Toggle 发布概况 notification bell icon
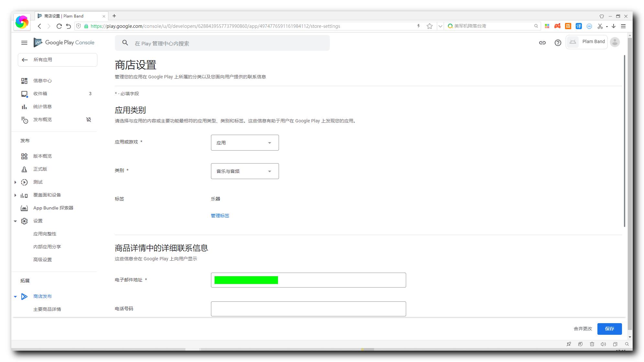Viewport: 644px width, 362px height. coord(89,119)
